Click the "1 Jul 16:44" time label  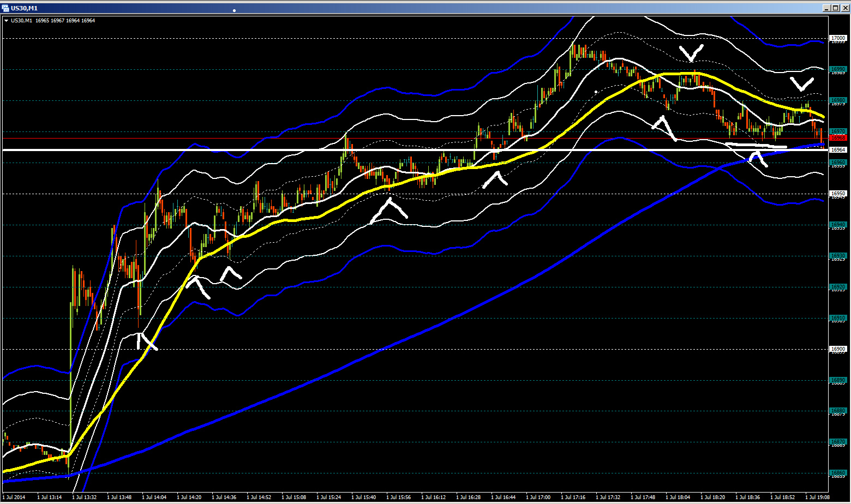[503, 497]
